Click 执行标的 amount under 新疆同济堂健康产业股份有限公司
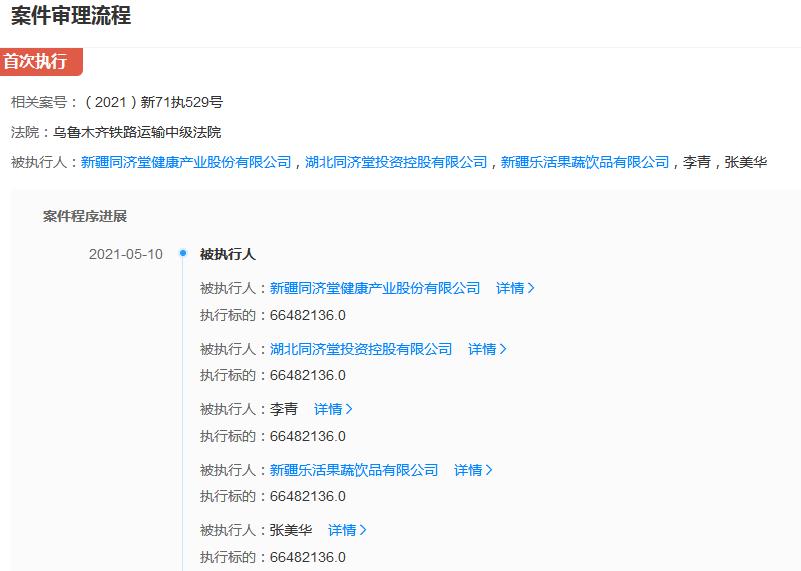801x571 pixels. pyautogui.click(x=308, y=315)
